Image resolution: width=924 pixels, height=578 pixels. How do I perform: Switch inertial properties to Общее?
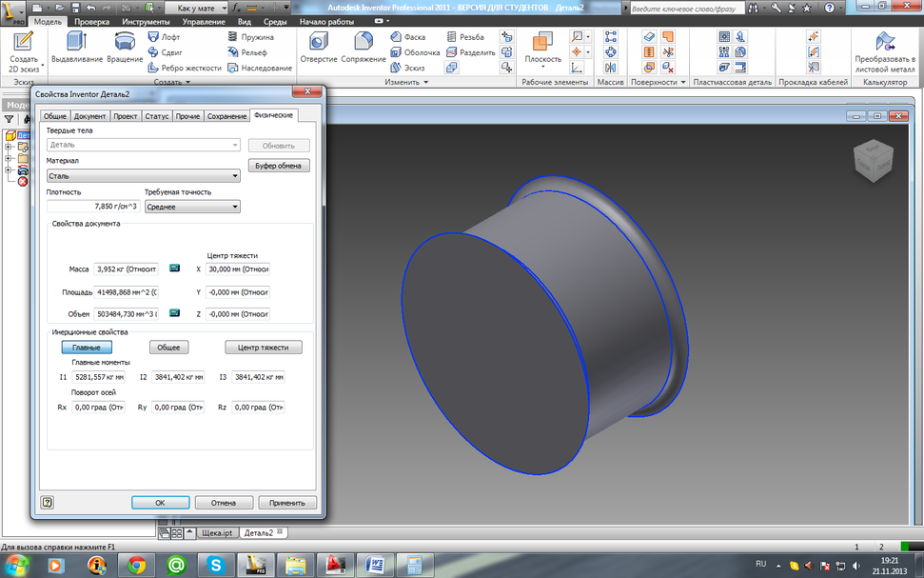click(x=168, y=348)
